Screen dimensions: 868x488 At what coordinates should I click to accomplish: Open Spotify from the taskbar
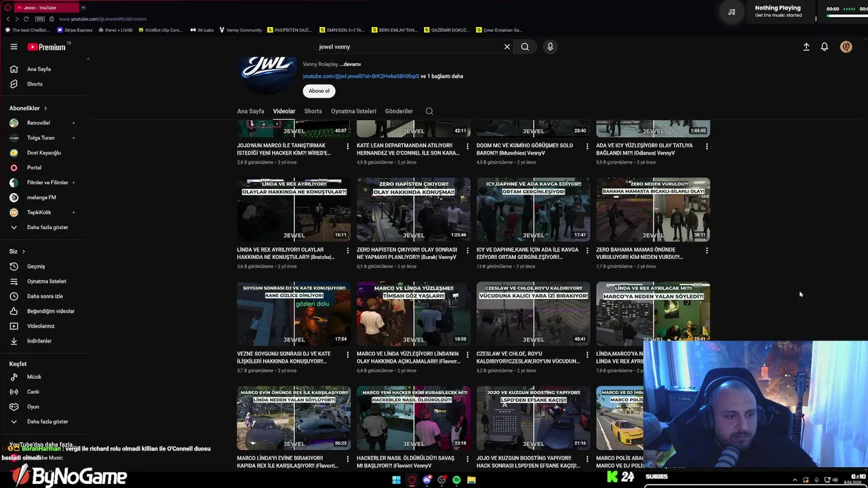point(456,480)
